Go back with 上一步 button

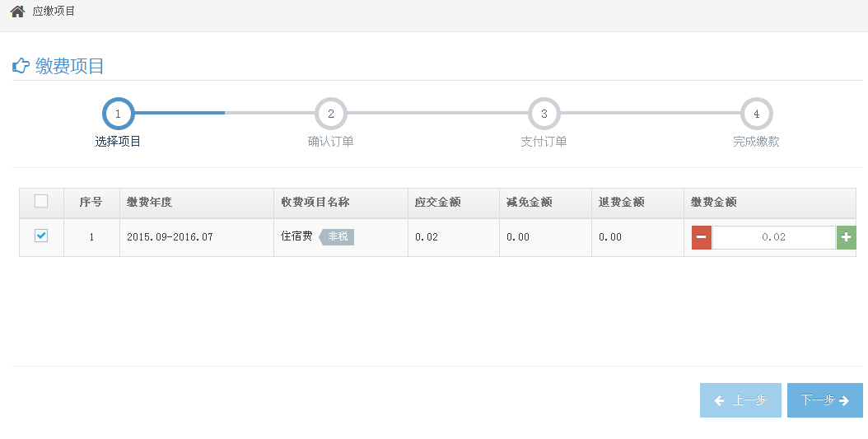click(x=740, y=400)
